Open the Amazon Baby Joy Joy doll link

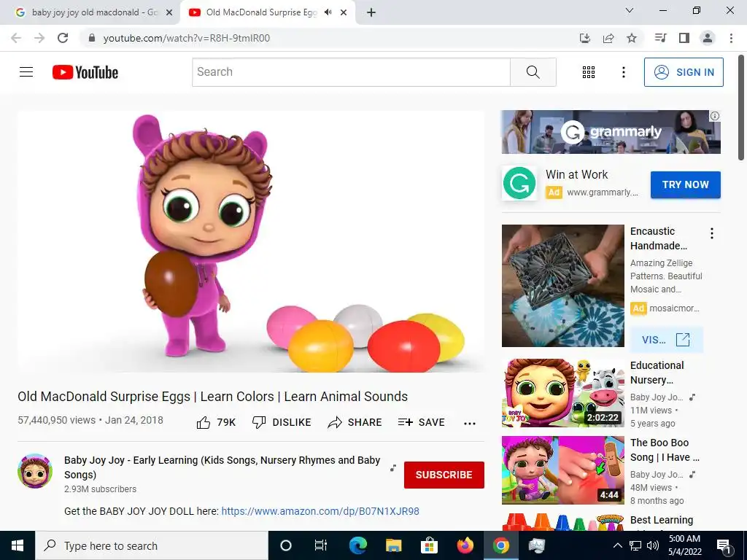pos(320,511)
